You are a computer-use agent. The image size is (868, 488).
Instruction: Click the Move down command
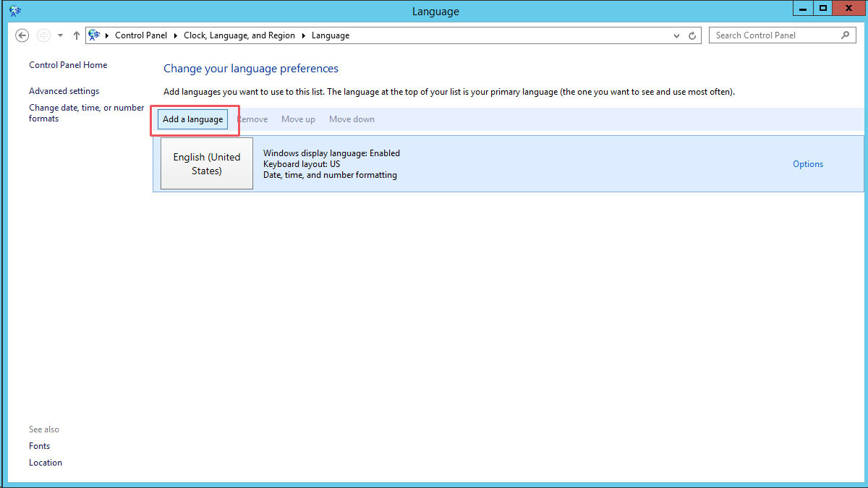[352, 119]
